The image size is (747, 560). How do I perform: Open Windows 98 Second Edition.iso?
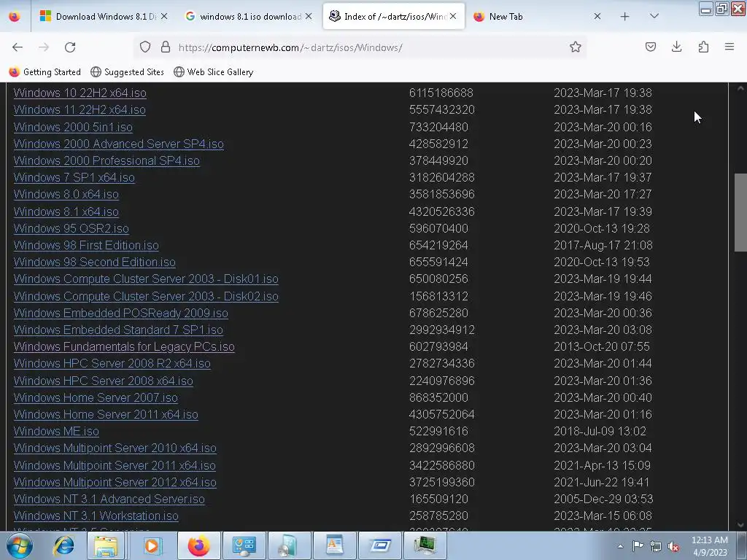coord(95,262)
